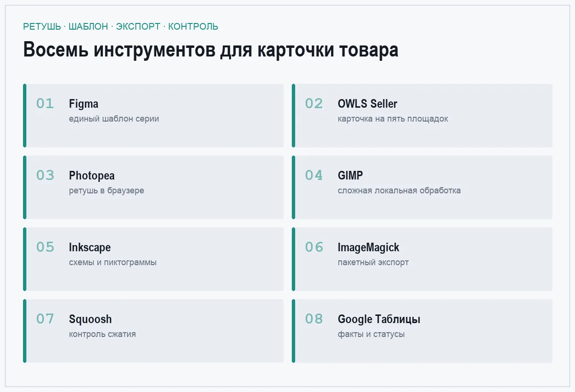This screenshot has height=392, width=575.
Task: Click number 01 on the Figma card
Action: 46,103
